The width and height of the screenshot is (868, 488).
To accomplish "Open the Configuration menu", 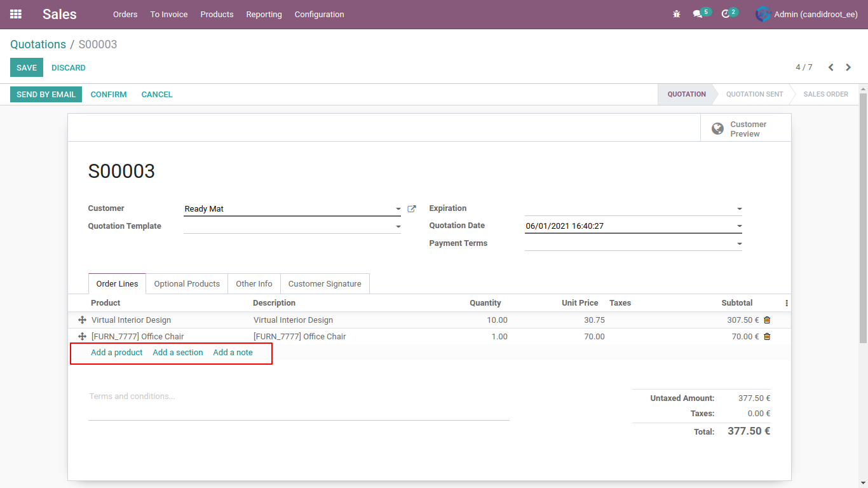I will point(319,14).
